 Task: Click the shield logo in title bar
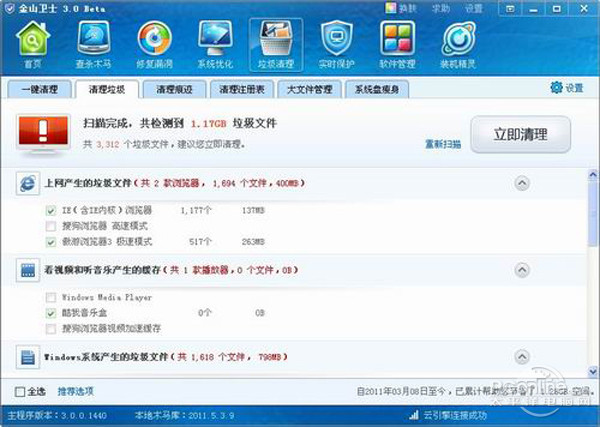[x=10, y=8]
